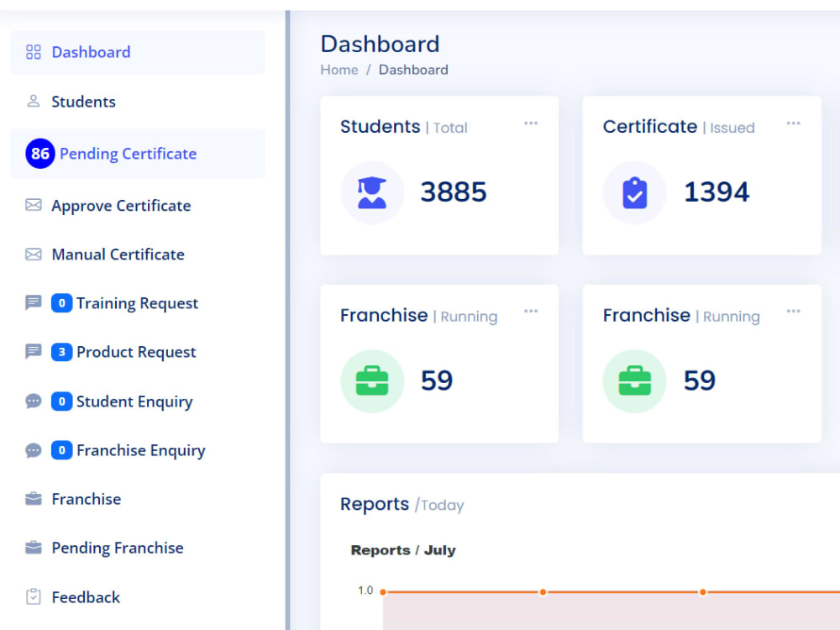Click the Home breadcrumb link

coord(339,70)
